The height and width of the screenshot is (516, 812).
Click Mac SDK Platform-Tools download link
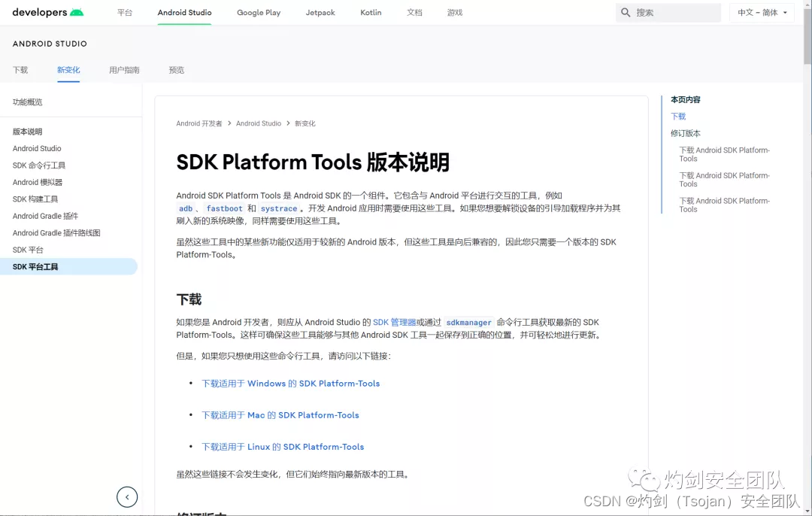tap(280, 415)
